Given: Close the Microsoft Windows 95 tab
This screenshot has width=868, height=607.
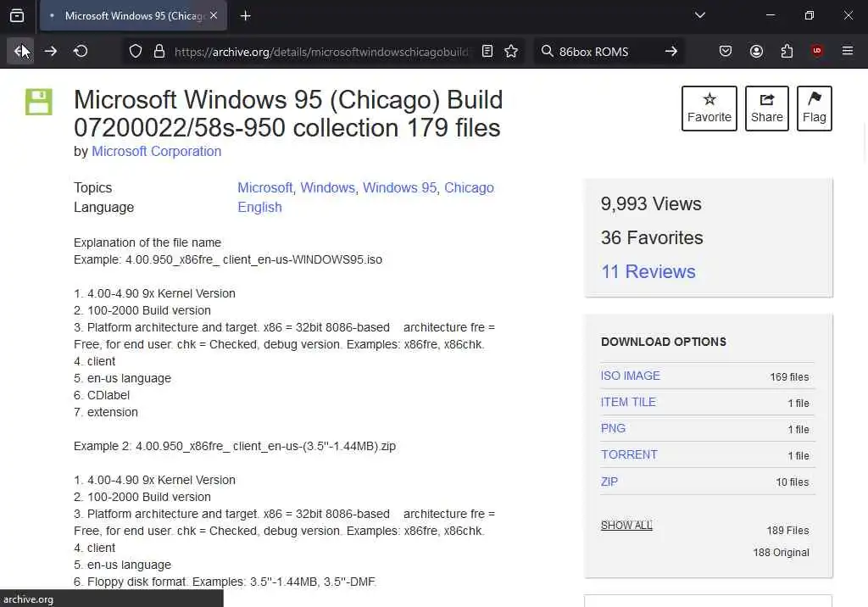Looking at the screenshot, I should click(214, 15).
